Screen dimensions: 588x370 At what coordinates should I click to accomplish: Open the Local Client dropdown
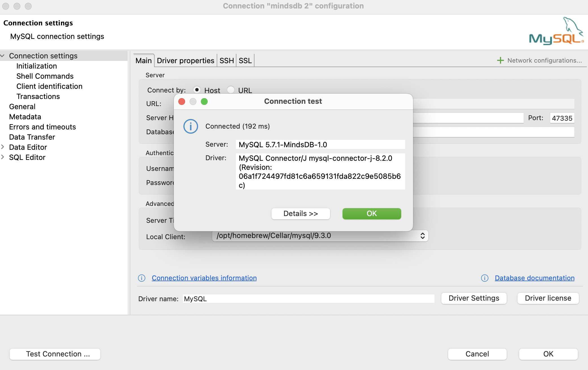click(422, 236)
